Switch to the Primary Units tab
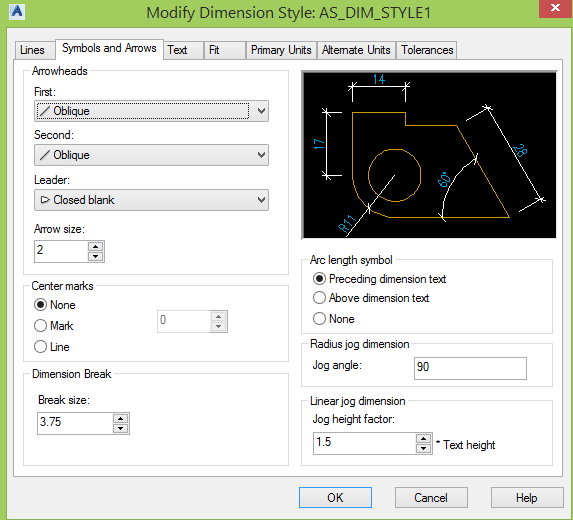 pyautogui.click(x=281, y=50)
